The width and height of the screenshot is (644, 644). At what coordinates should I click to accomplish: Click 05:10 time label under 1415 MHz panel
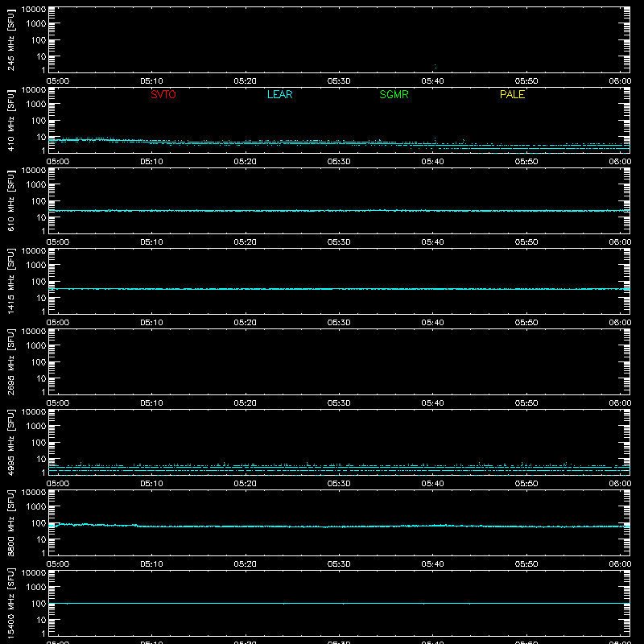(151, 323)
